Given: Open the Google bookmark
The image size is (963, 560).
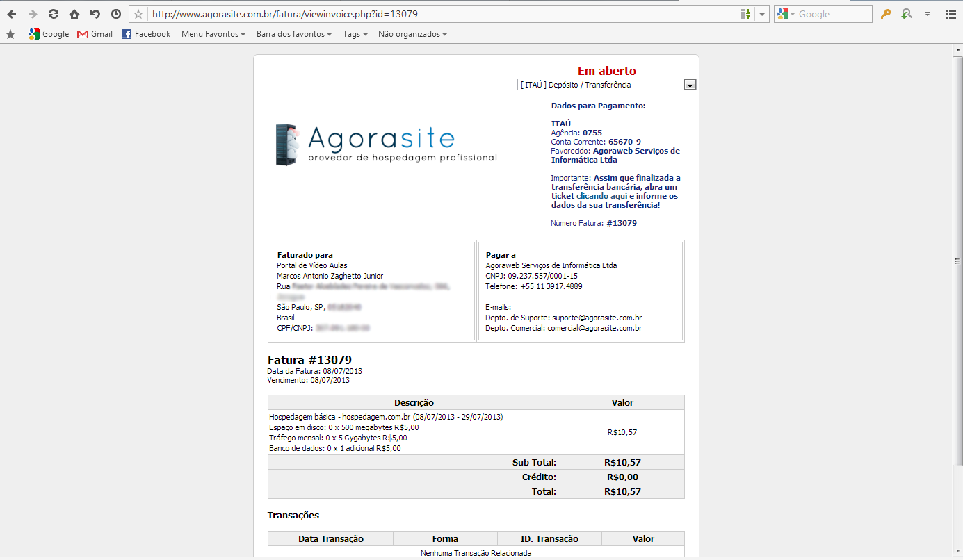Looking at the screenshot, I should coord(49,33).
